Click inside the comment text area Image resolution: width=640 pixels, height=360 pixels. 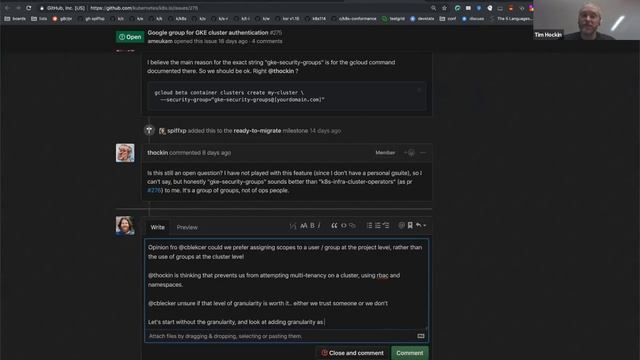pyautogui.click(x=287, y=284)
